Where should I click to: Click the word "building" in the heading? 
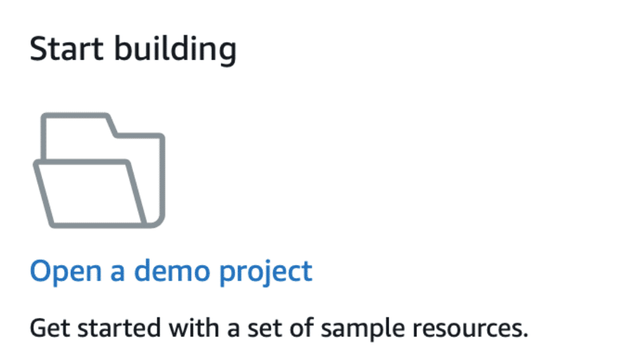175,51
